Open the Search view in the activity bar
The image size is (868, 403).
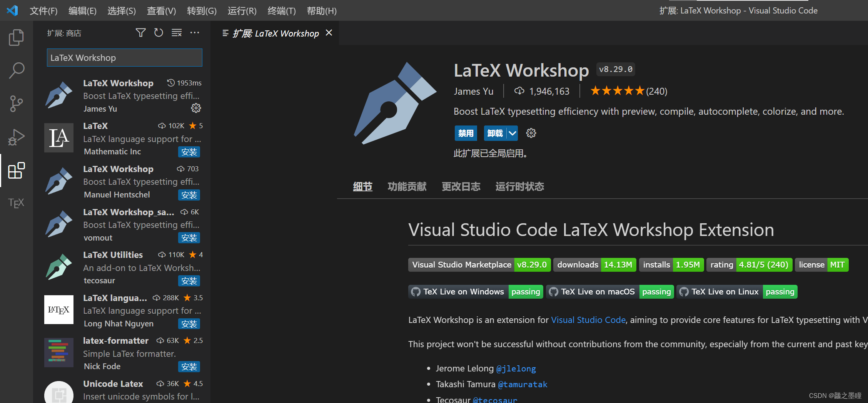[x=16, y=70]
